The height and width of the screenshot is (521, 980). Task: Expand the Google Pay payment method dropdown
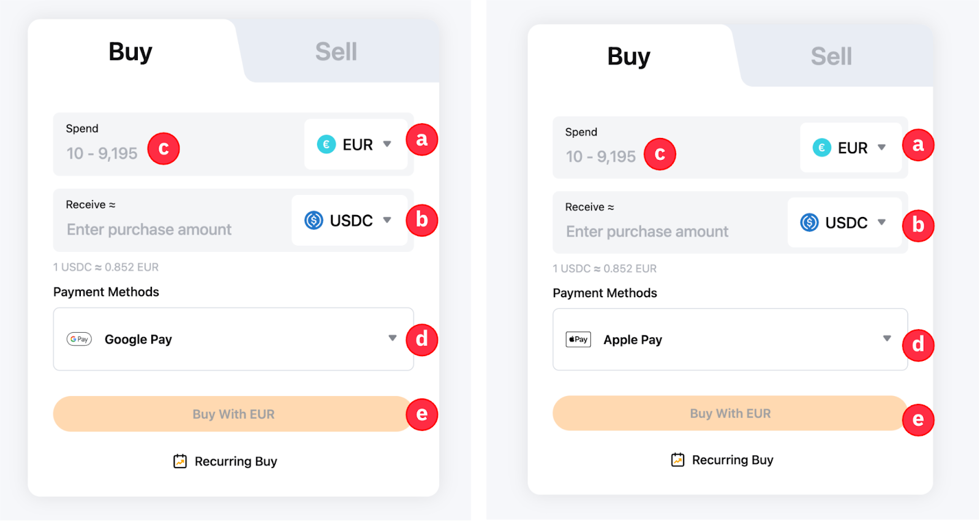(x=392, y=338)
